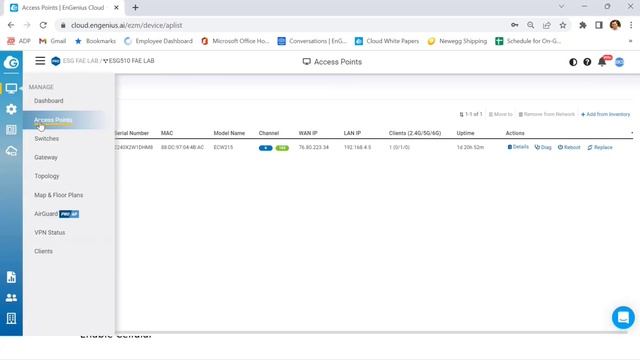Select Gateway in the Manage menu
640x360 pixels.
point(46,158)
